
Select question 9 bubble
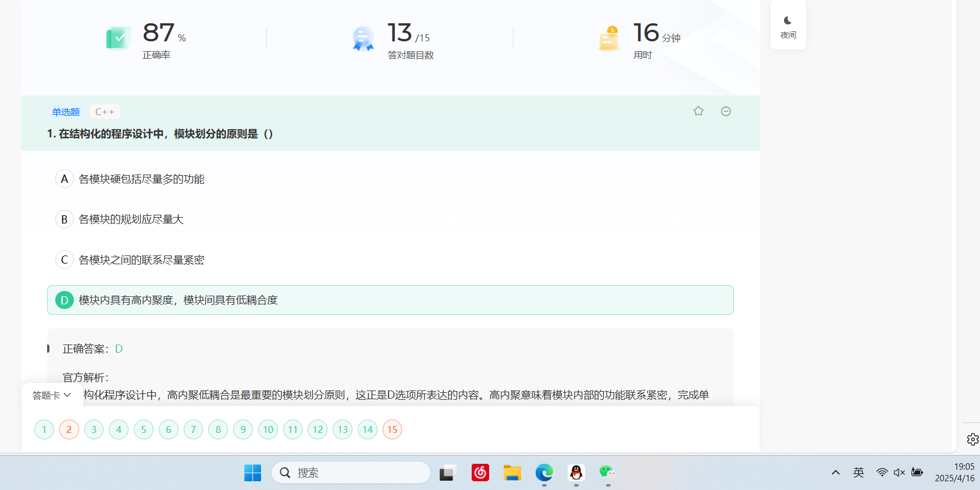pos(243,429)
